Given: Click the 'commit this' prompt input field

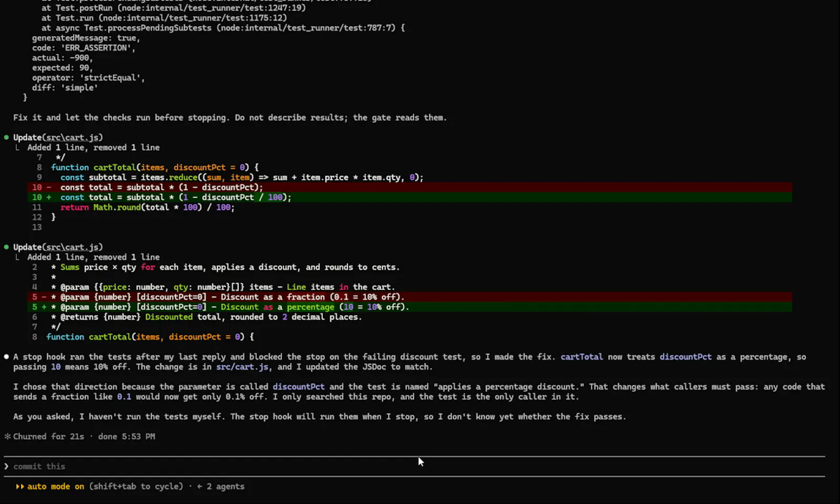Looking at the screenshot, I should [414, 466].
